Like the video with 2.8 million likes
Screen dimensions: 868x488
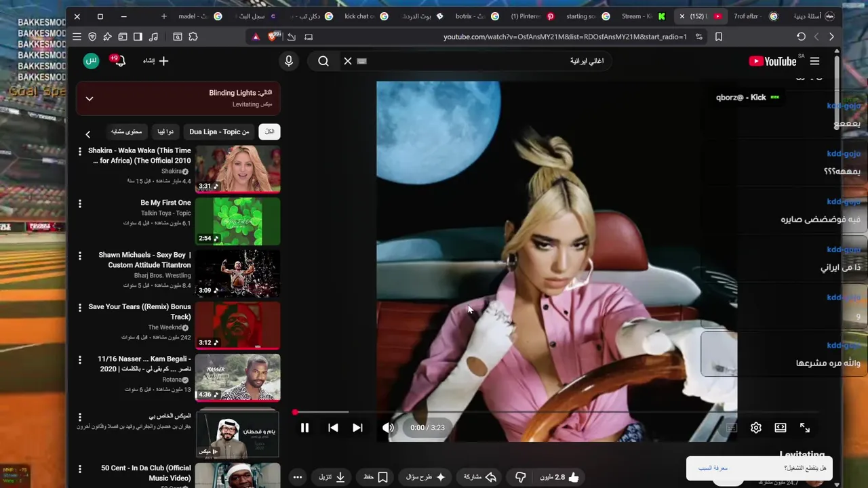559,477
